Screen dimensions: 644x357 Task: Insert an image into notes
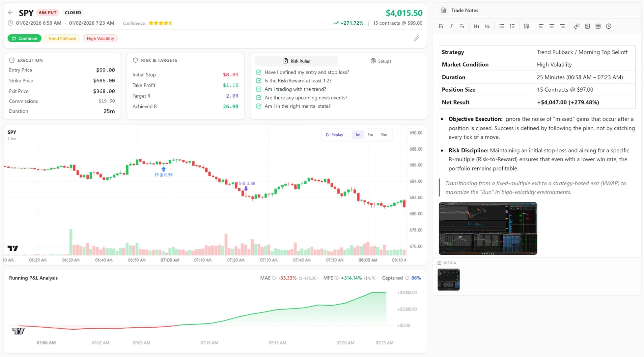587,26
